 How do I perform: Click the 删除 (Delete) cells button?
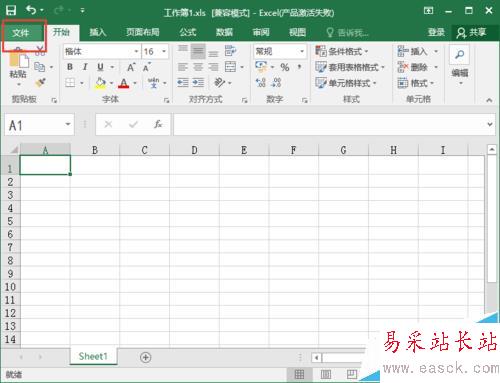[x=413, y=67]
